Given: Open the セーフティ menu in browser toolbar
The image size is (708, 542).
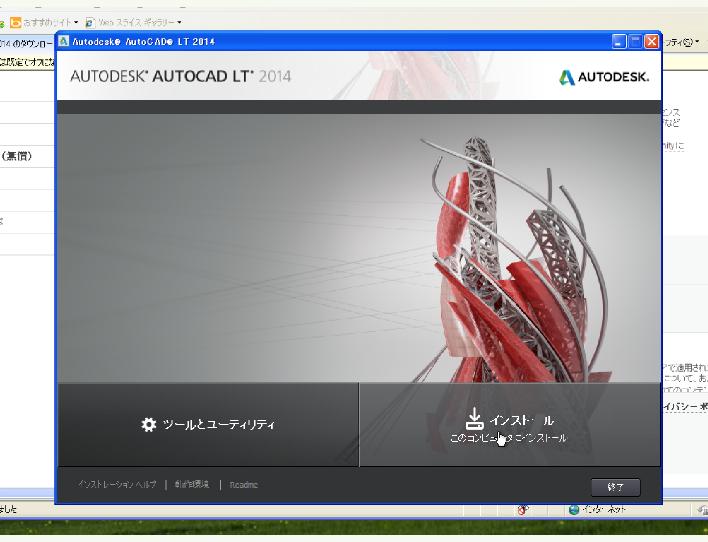Looking at the screenshot, I should click(x=682, y=42).
